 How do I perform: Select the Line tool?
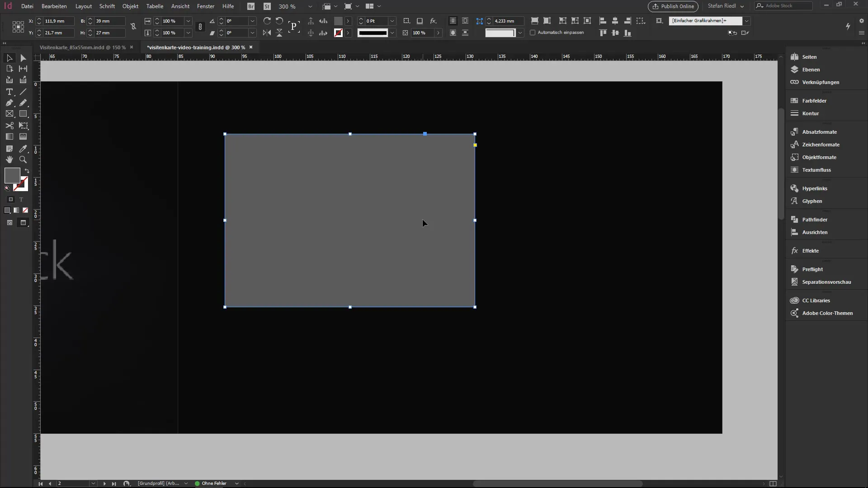pos(23,92)
